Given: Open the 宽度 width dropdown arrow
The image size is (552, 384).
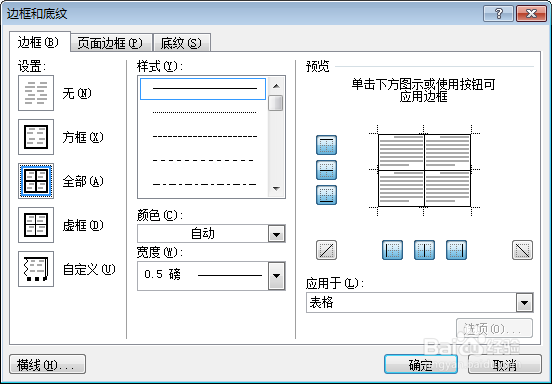Looking at the screenshot, I should [x=276, y=276].
